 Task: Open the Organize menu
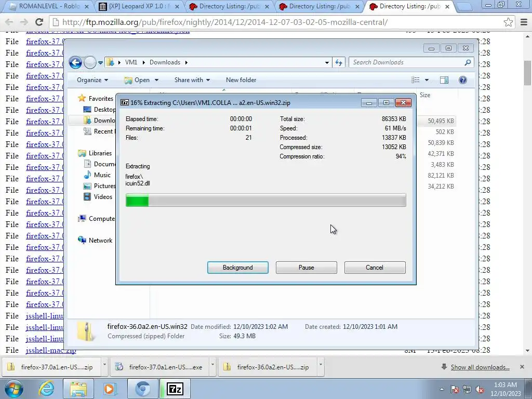[x=92, y=80]
